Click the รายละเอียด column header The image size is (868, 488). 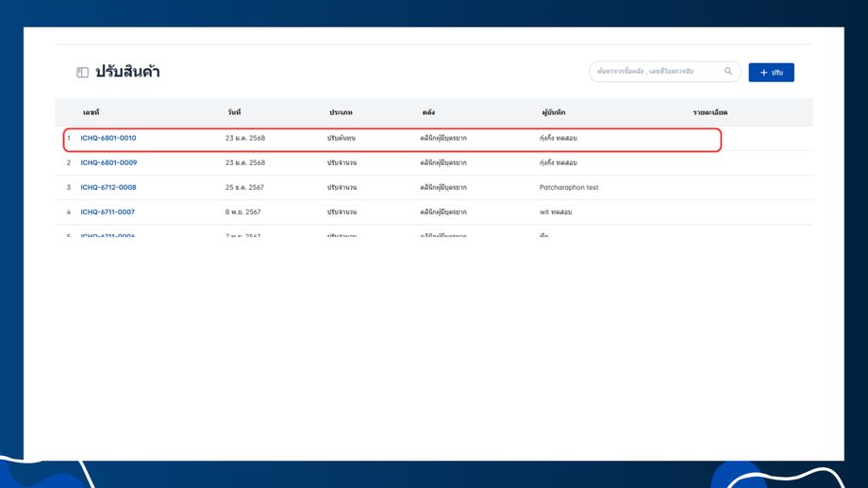710,112
